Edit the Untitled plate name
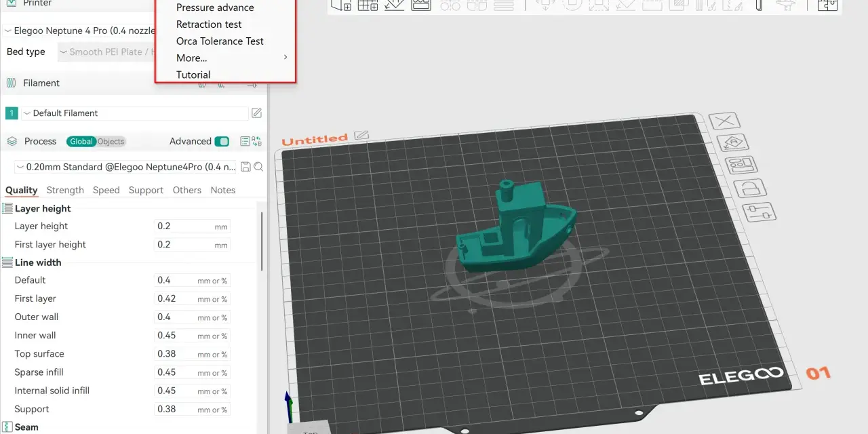This screenshot has width=868, height=434. 361,135
